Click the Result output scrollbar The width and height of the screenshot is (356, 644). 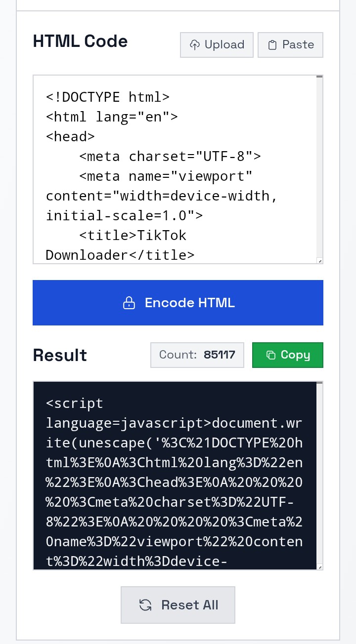pos(320,474)
